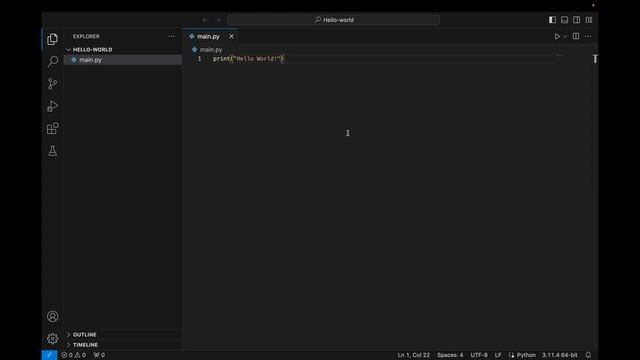640x360 pixels.
Task: Click the Hello-world command center search box
Action: pos(333,20)
